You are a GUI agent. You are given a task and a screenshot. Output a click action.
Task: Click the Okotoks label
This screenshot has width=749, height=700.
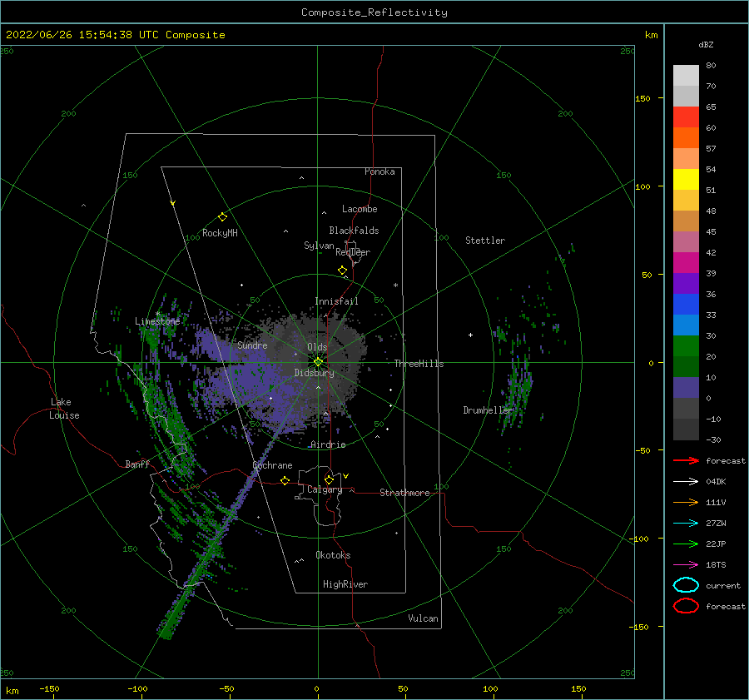pos(333,555)
